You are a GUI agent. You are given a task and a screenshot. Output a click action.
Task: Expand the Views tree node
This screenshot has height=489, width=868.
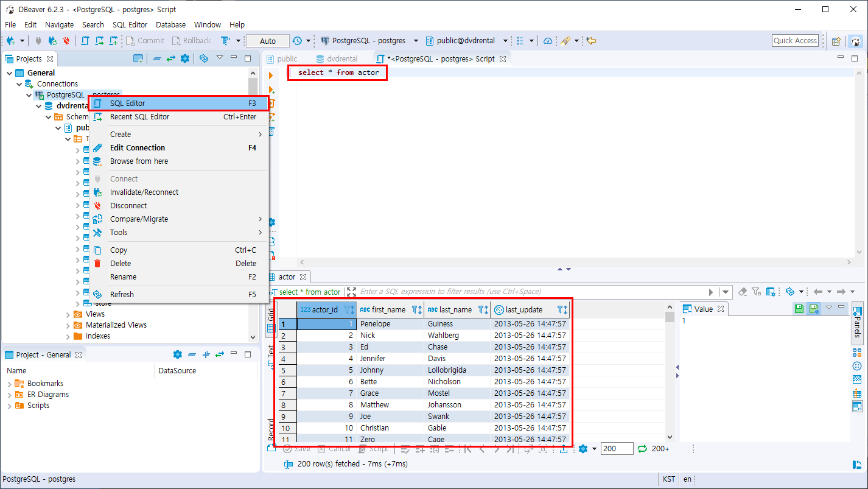[68, 314]
